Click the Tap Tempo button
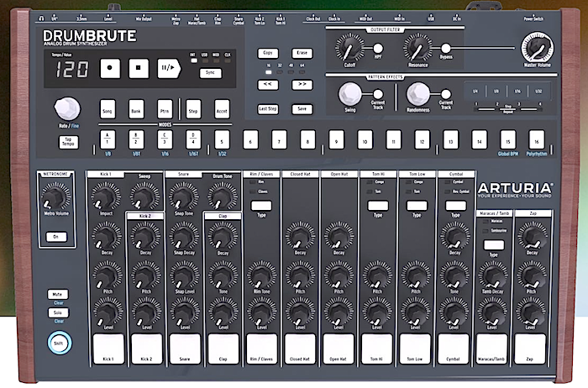588x388 pixels. (67, 140)
